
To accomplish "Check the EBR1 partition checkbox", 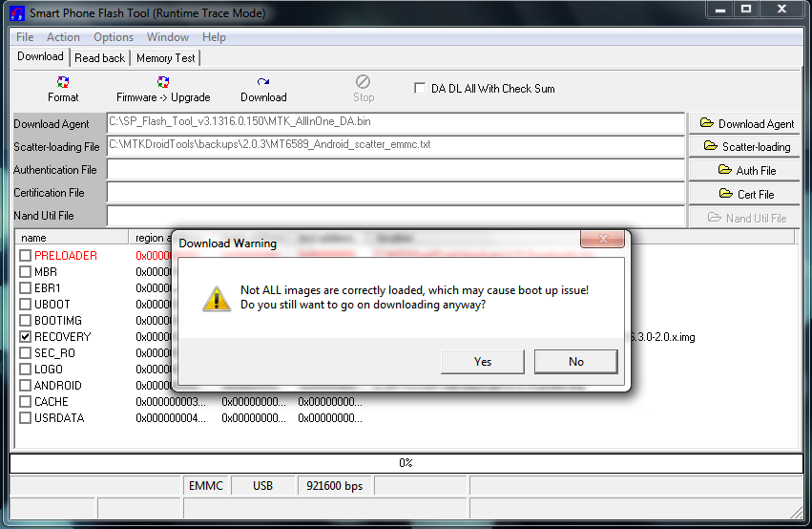I will [26, 288].
